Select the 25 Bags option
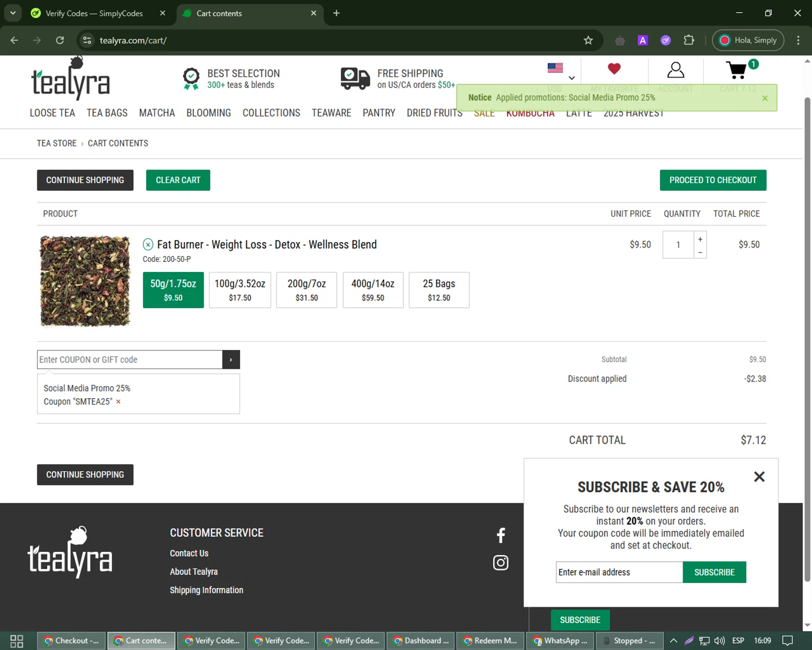Screen dimensions: 812x650 tap(439, 290)
